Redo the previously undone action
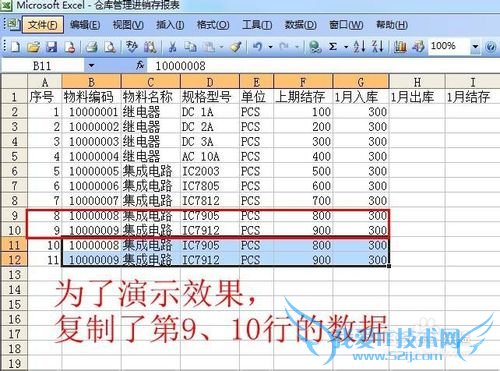The image size is (500, 371). coord(284,47)
